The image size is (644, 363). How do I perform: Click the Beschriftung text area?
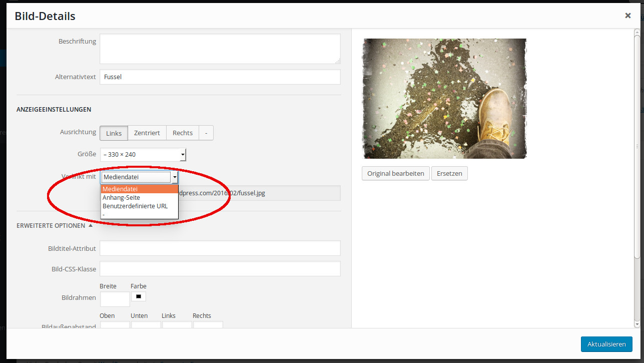coord(220,49)
